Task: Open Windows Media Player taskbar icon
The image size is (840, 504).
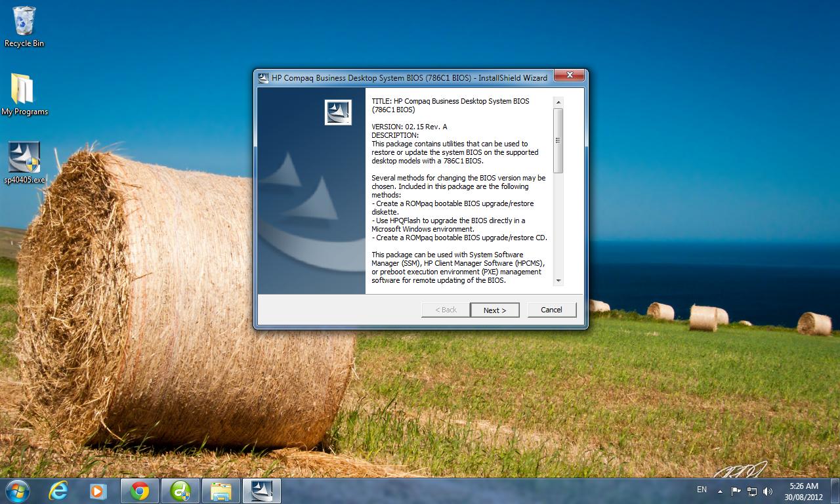Action: (98, 490)
